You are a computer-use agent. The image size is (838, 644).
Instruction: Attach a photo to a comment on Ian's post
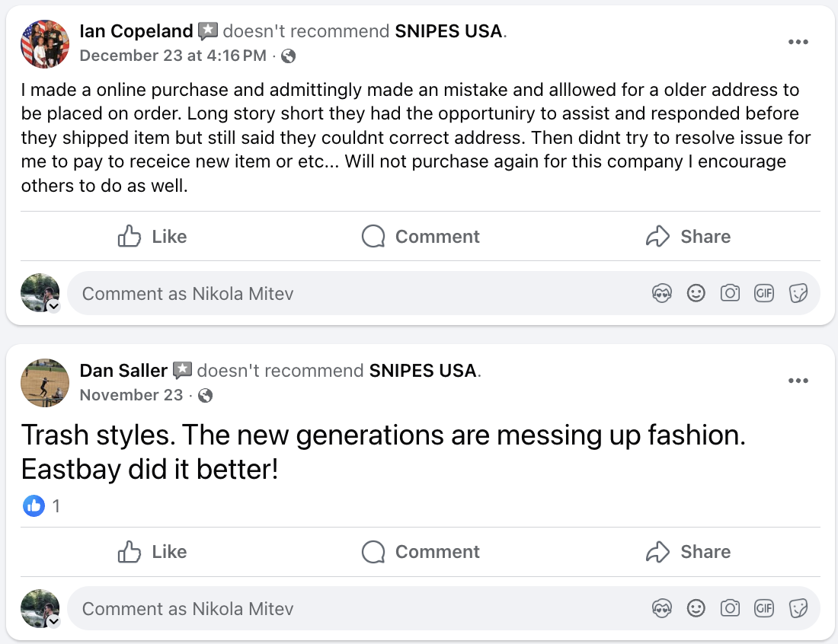(x=730, y=292)
